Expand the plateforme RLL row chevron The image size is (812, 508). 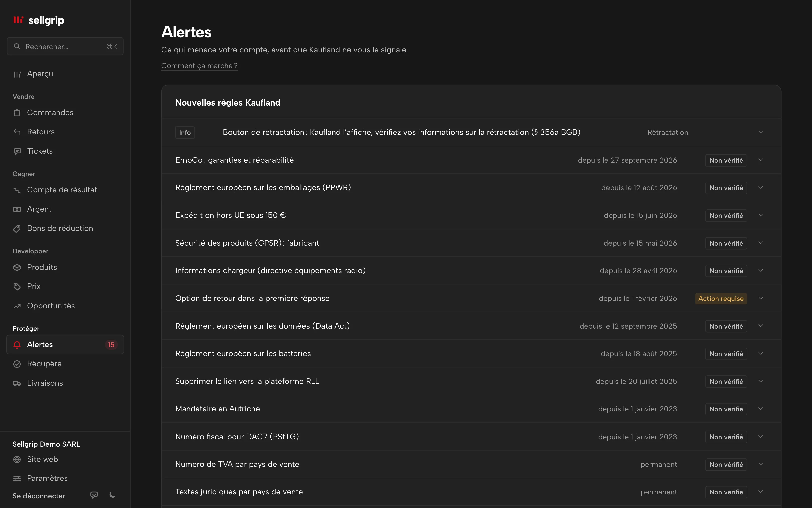pyautogui.click(x=761, y=381)
